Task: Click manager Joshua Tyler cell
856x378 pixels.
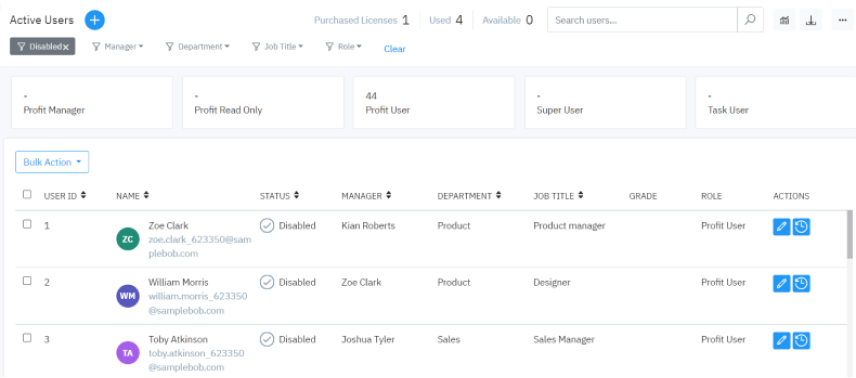Action: tap(368, 339)
